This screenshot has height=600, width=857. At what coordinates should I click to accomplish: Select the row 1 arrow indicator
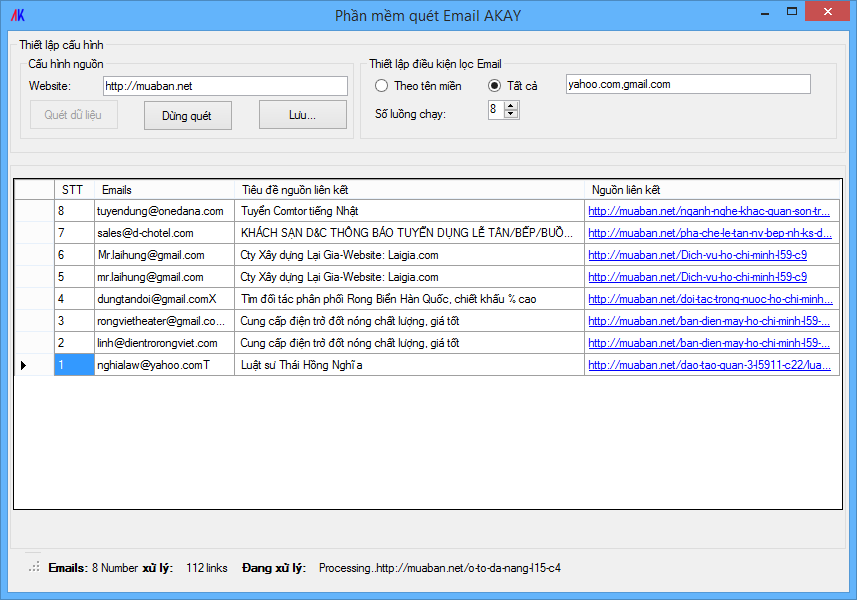click(24, 365)
